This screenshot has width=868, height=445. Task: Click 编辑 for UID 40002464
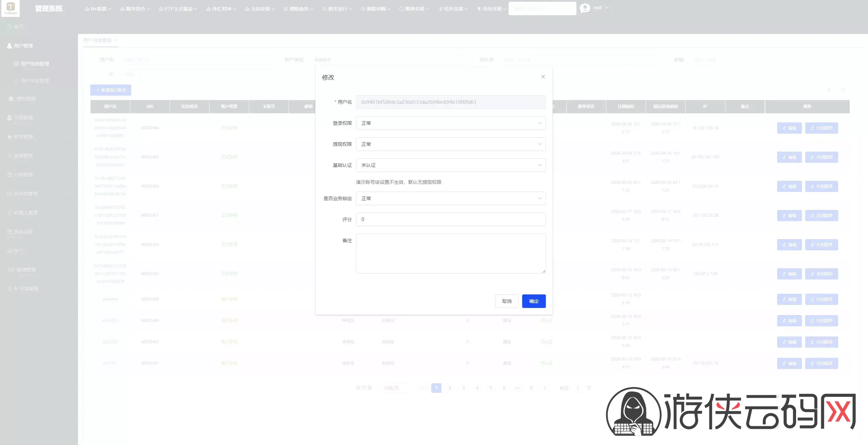(789, 128)
